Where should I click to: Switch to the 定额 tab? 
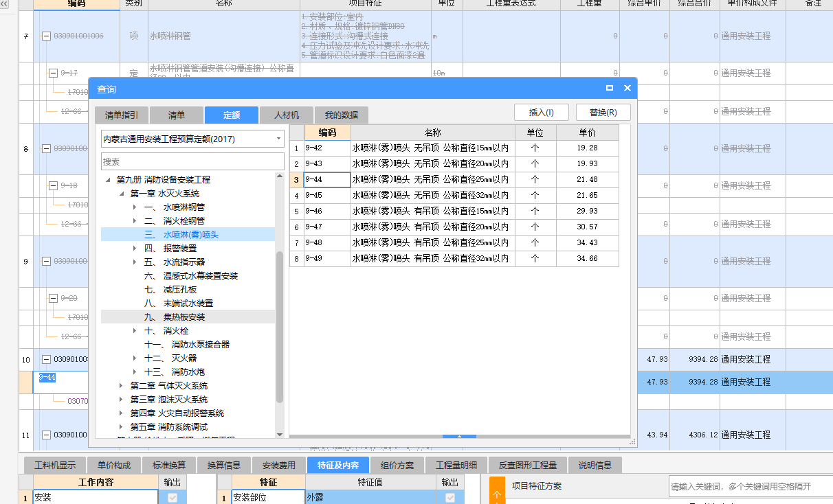tap(232, 115)
